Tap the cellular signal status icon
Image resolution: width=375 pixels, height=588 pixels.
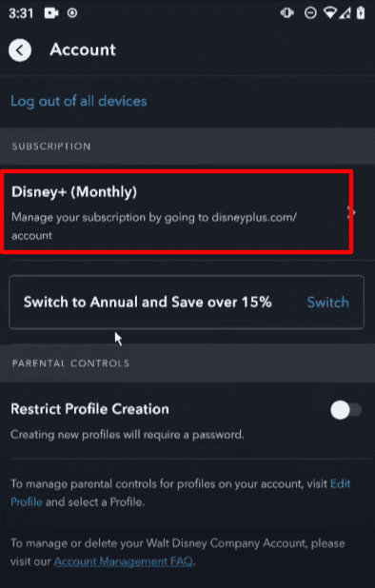345,13
